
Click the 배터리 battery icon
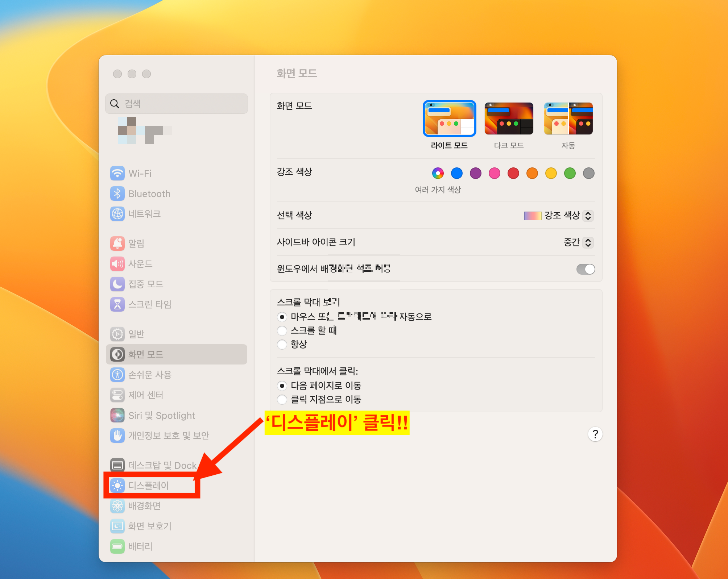tap(117, 546)
